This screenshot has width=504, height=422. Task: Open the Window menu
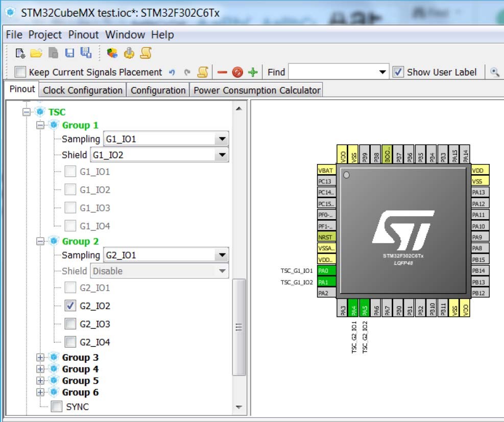coord(125,34)
